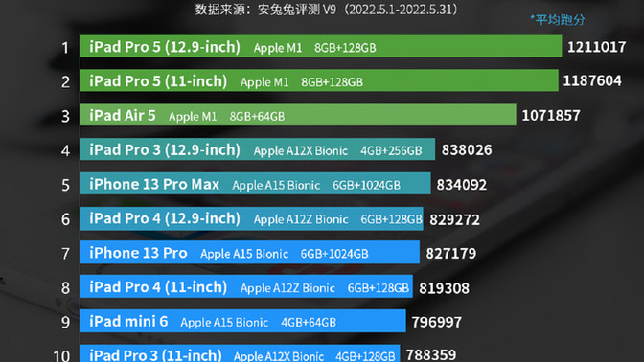Click the 4GB+256GB storage label
The height and width of the screenshot is (362, 644).
tap(391, 151)
